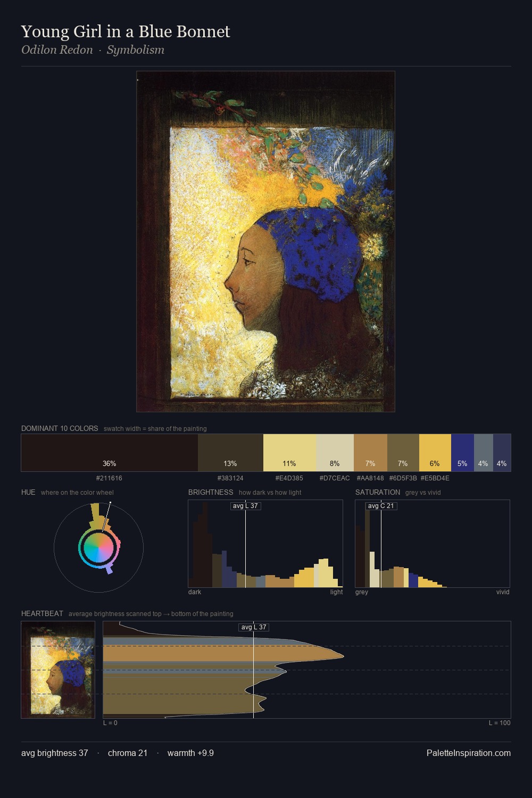The width and height of the screenshot is (532, 798).
Task: Choose the 5% deep blue swatch
Action: tap(462, 453)
